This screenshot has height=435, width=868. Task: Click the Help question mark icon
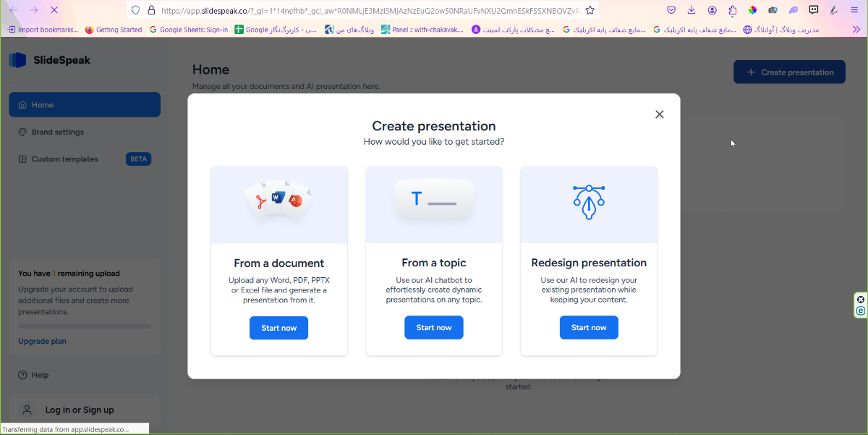[x=22, y=375]
